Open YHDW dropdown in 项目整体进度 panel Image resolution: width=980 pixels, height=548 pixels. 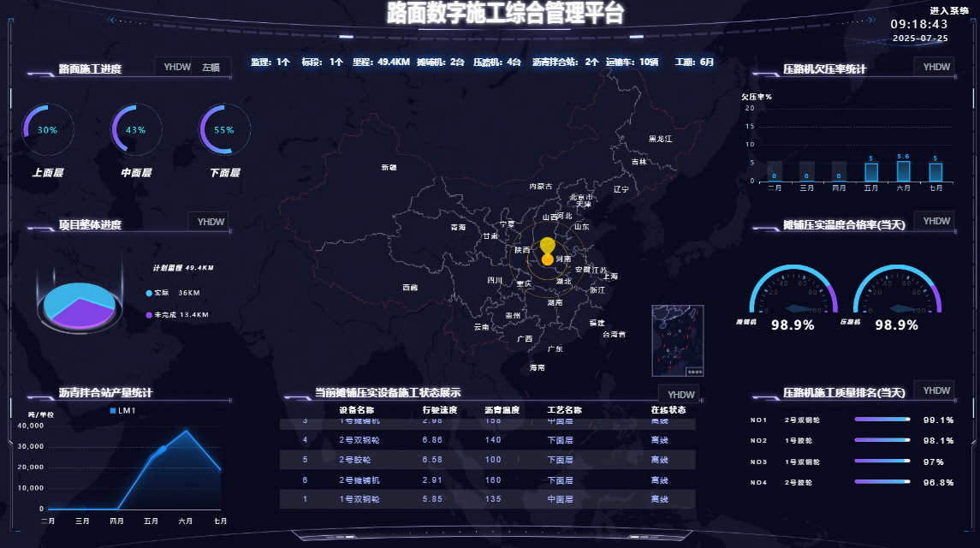click(x=210, y=222)
